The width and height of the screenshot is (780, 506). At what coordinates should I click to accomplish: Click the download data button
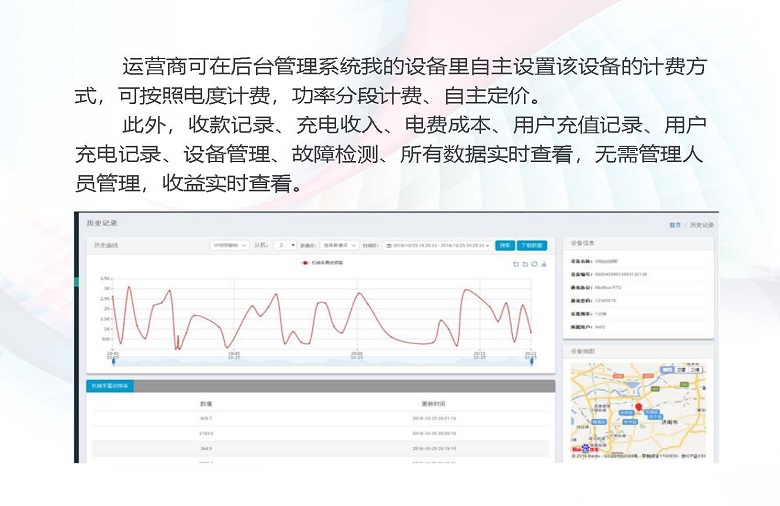click(532, 244)
